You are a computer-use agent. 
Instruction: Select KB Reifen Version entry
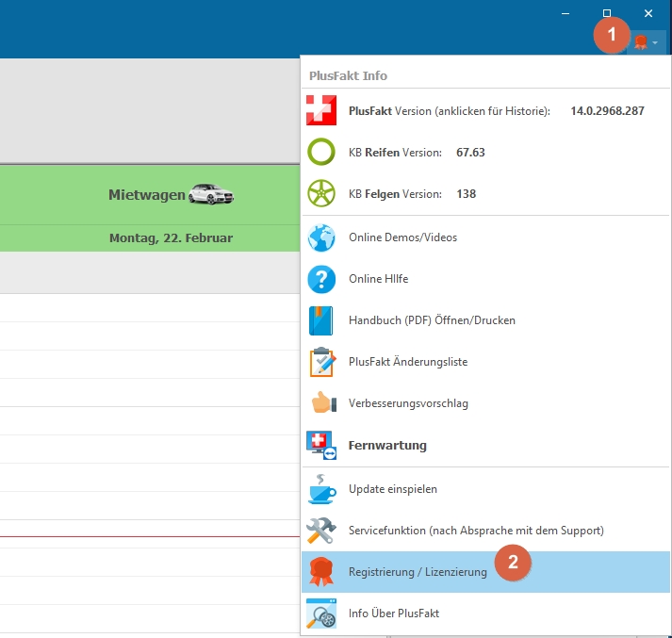click(x=486, y=152)
